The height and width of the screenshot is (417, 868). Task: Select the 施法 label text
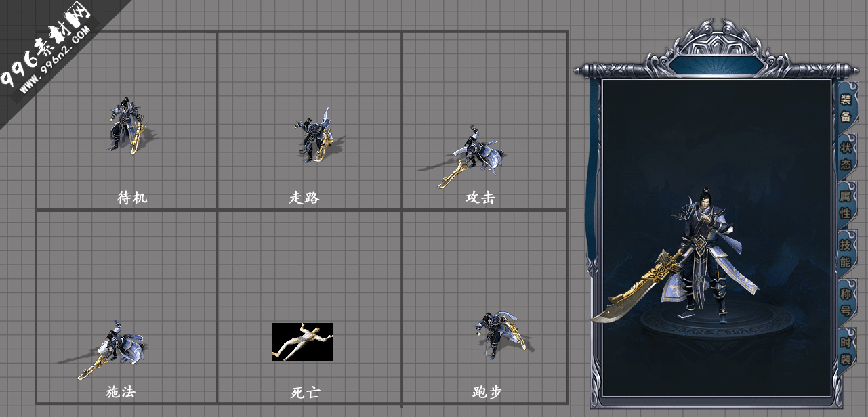[121, 392]
